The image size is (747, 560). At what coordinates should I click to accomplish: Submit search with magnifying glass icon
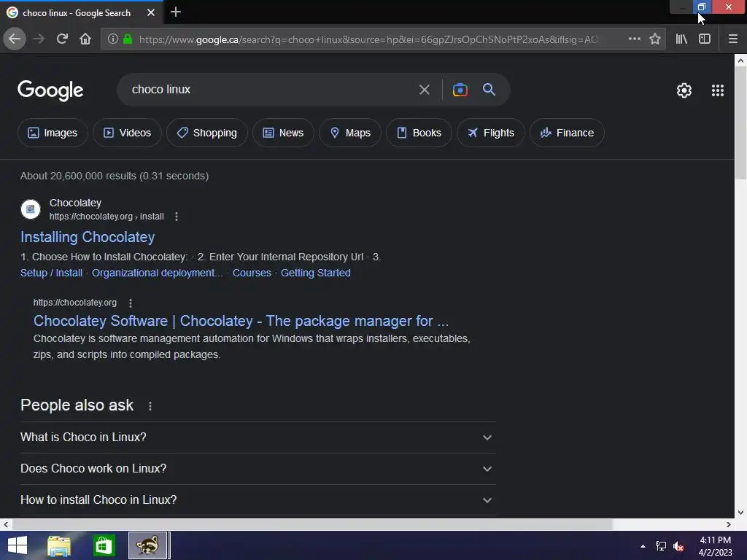489,90
